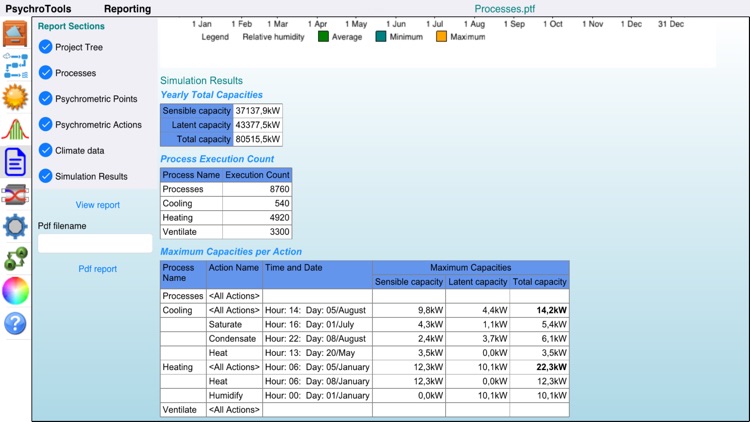Click the Time and Date column header

click(318, 275)
